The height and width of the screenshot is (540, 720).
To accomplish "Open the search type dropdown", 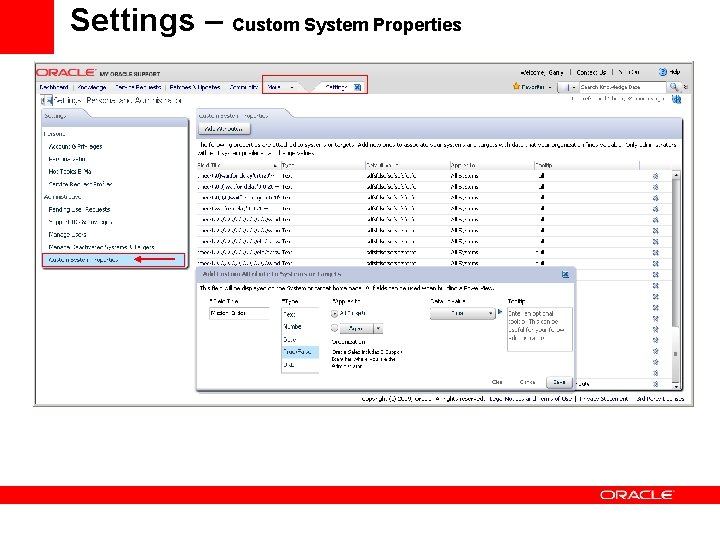I will pyautogui.click(x=568, y=87).
